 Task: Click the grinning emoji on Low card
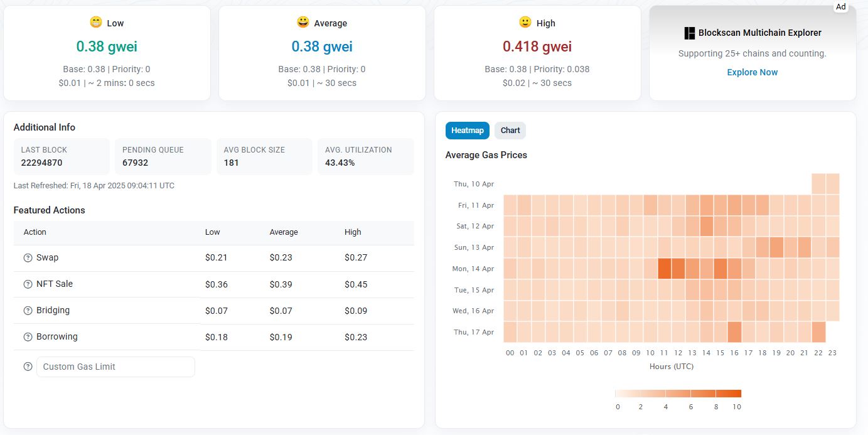(x=96, y=23)
